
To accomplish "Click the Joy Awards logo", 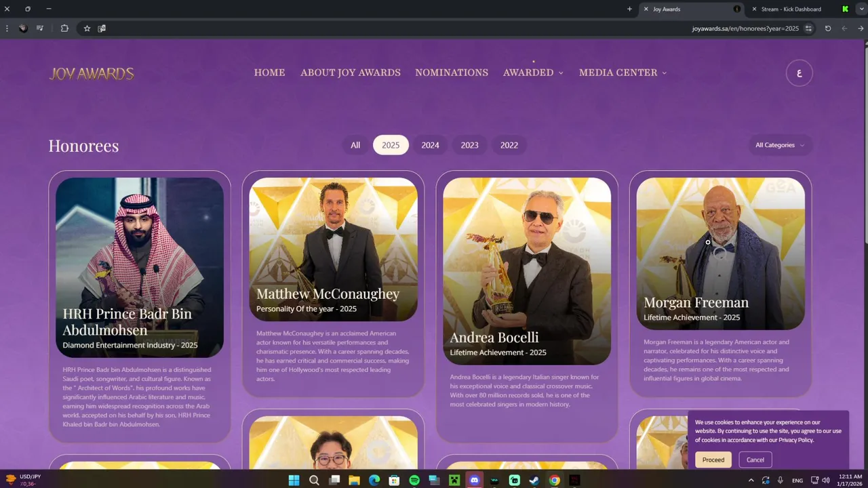I will point(92,73).
